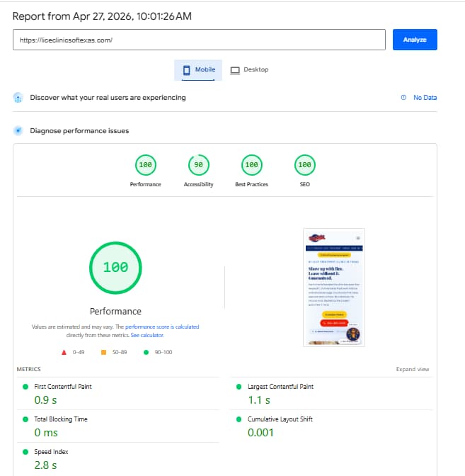Click the orange square 50-89 legend icon

[103, 352]
